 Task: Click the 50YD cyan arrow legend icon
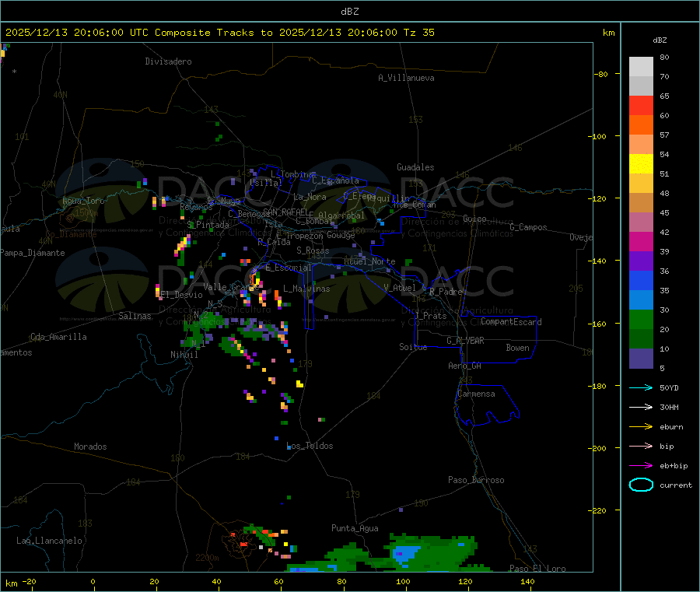pyautogui.click(x=641, y=387)
